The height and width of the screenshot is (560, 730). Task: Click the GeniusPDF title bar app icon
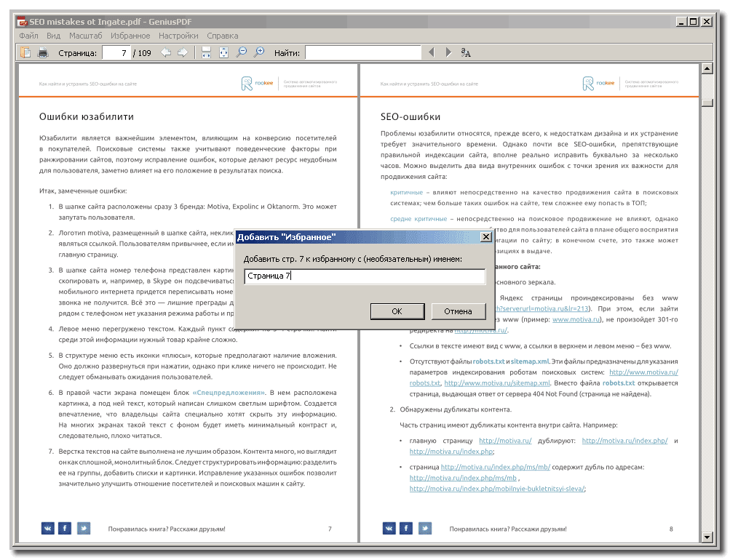pos(22,21)
